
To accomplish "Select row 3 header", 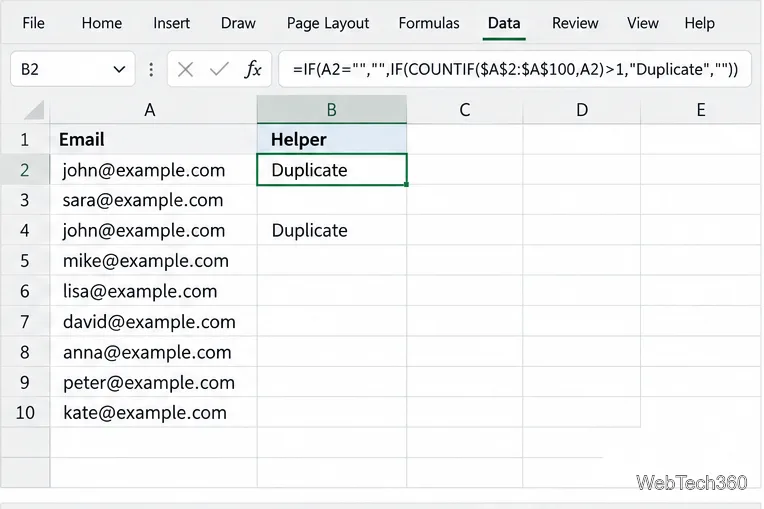I will [x=25, y=200].
